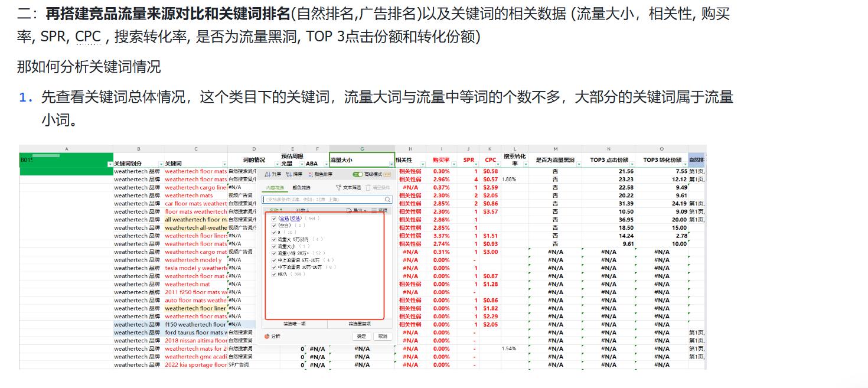Click the ascending sort (升序) icon
This screenshot has height=388, width=868.
pyautogui.click(x=267, y=174)
